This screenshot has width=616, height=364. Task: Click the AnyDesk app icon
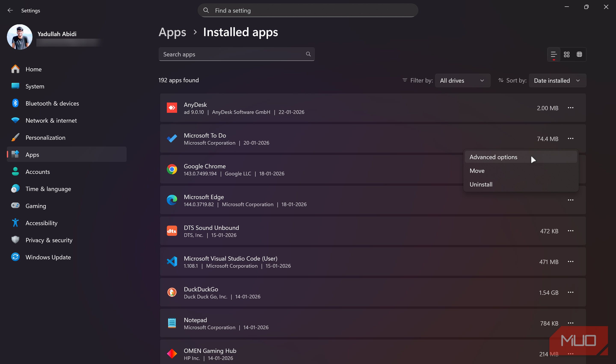coord(172,108)
